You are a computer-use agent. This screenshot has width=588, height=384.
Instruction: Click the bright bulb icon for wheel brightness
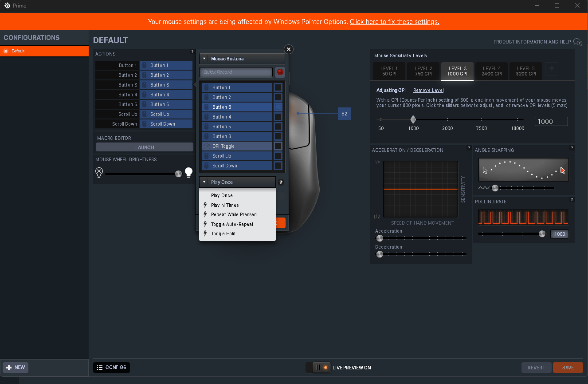point(189,173)
